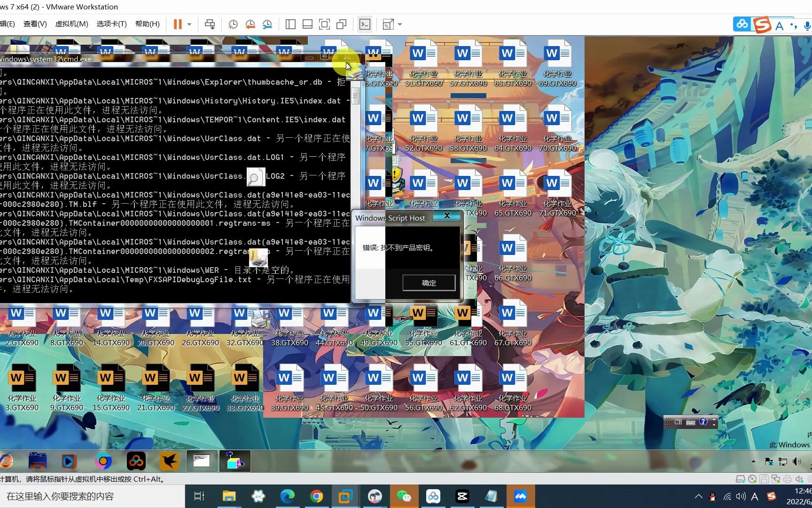Open the console view icon
This screenshot has width=812, height=508.
click(x=365, y=24)
